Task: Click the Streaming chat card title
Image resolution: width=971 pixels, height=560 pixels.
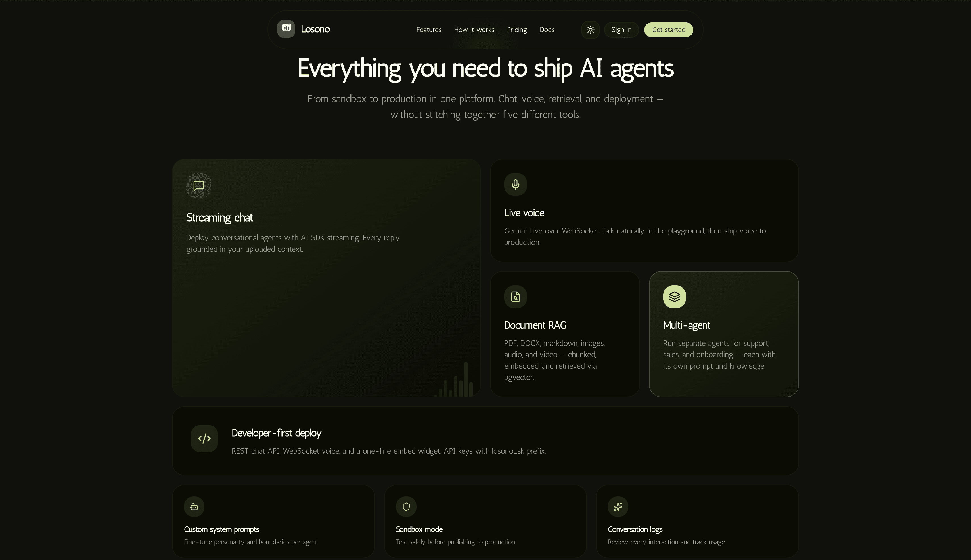Action: pos(219,218)
